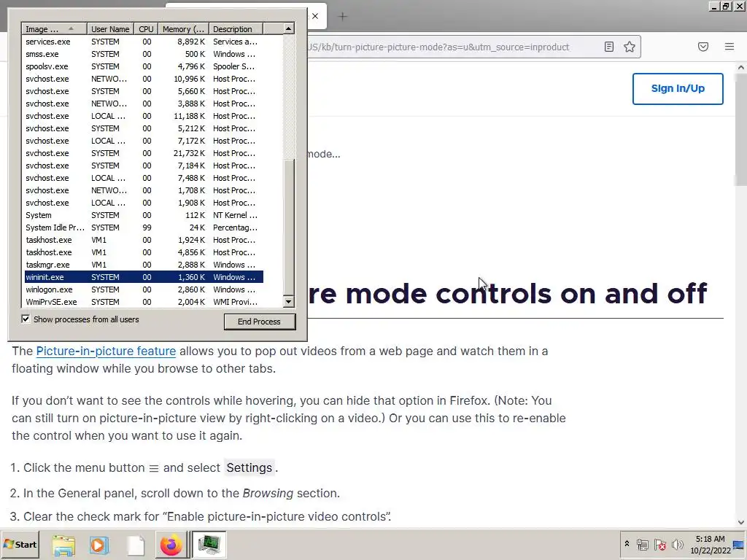Click the Sign In/Up button
Viewport: 747px width, 560px height.
point(678,88)
